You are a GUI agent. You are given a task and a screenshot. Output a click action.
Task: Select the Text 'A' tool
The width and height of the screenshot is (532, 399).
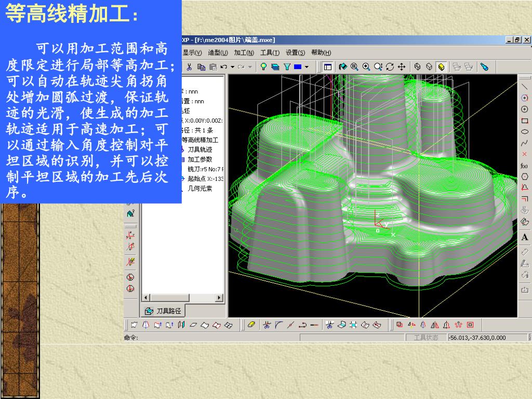coord(525,237)
